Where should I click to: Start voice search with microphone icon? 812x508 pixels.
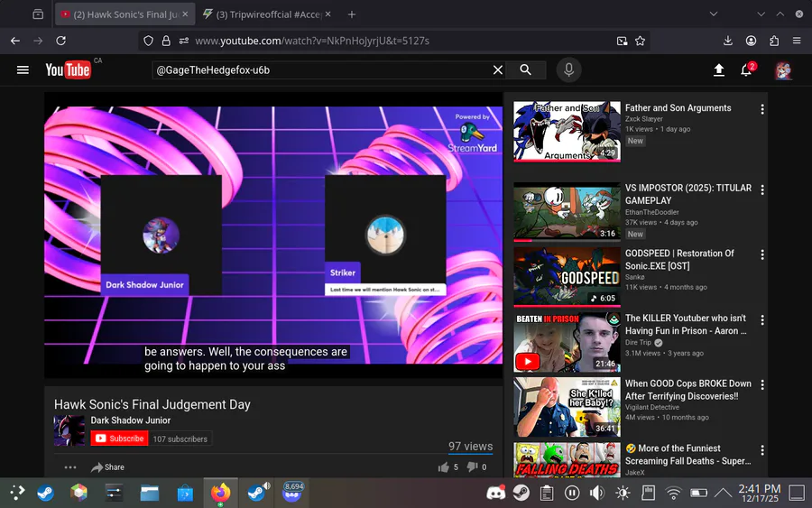tap(568, 69)
